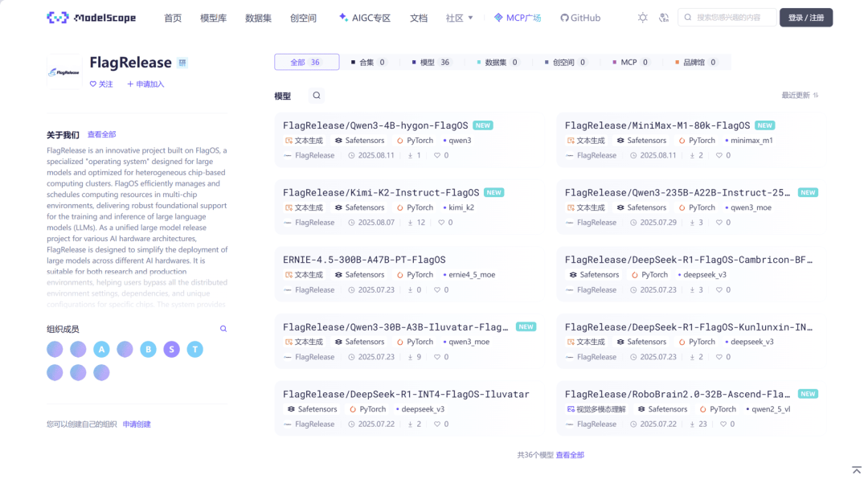868x488 pixels.
Task: Click the back-to-top arrow icon
Action: 857,470
